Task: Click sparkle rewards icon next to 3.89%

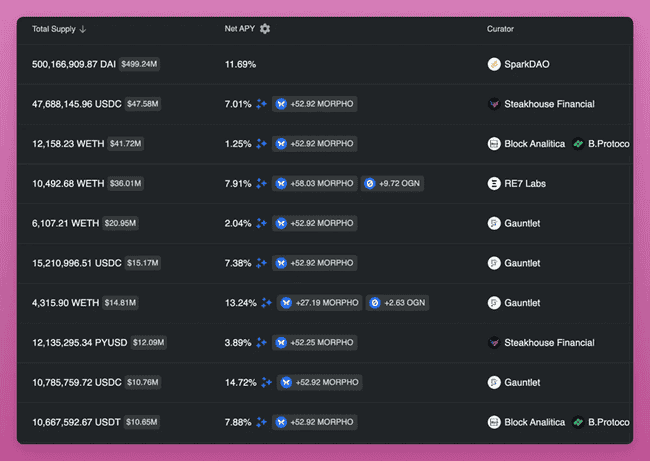Action: [261, 342]
